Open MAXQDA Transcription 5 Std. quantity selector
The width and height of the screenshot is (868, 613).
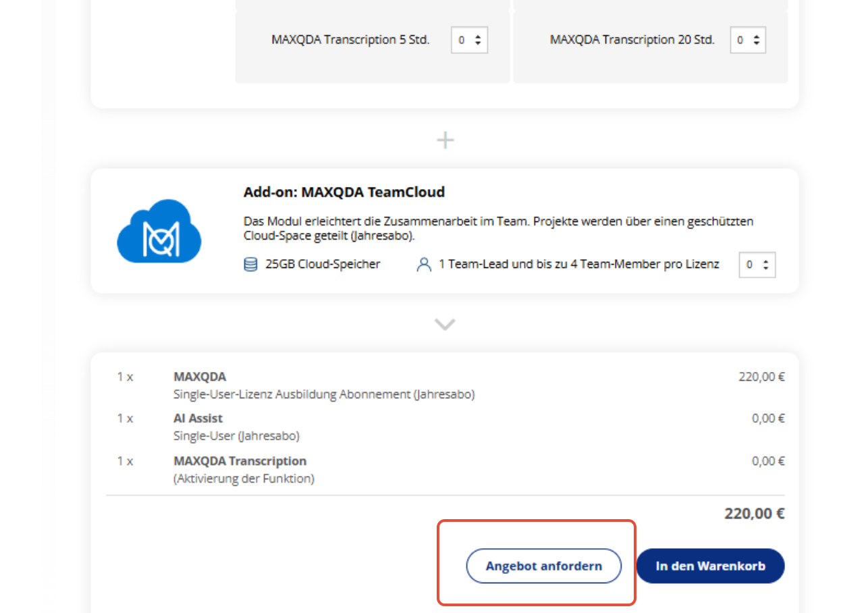coord(469,40)
